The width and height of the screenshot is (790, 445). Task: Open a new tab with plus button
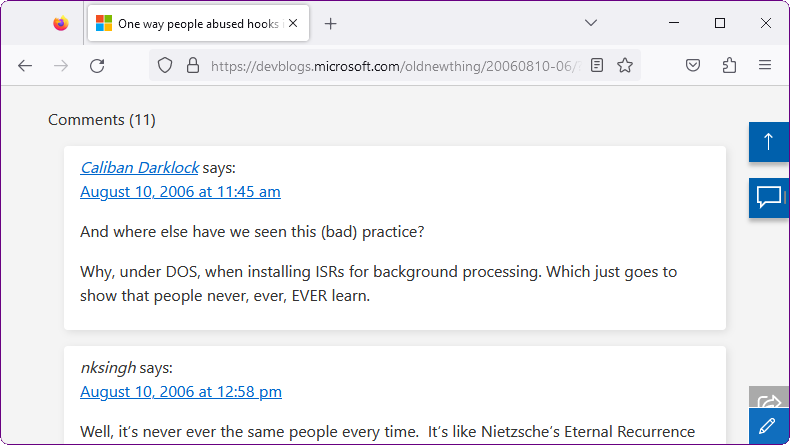pyautogui.click(x=331, y=23)
